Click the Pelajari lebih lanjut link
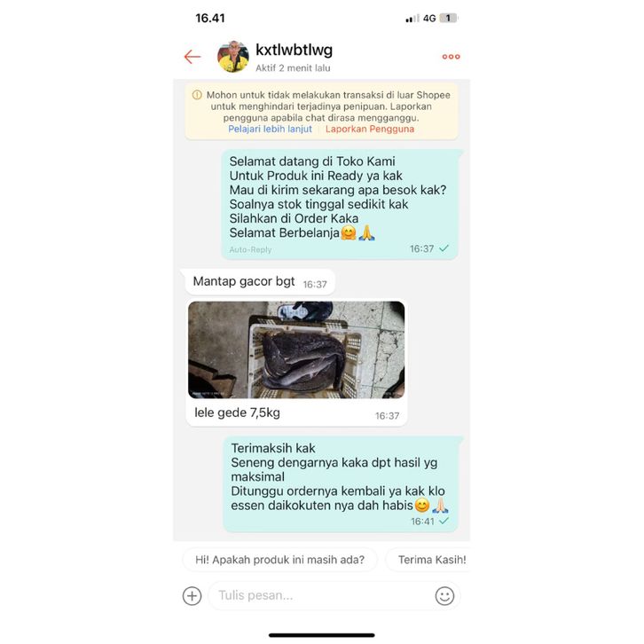This screenshot has height=644, width=644. pyautogui.click(x=270, y=129)
